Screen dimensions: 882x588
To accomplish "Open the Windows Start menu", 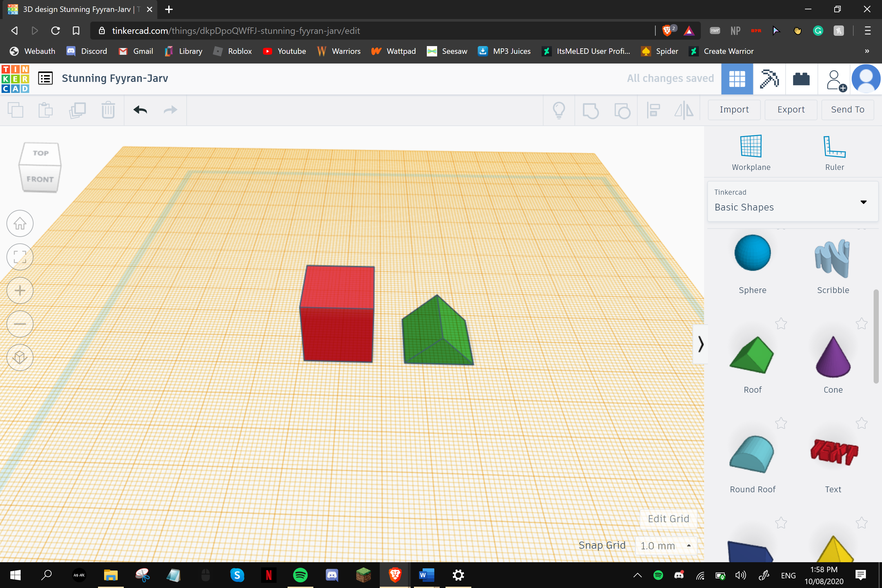I will 15,575.
